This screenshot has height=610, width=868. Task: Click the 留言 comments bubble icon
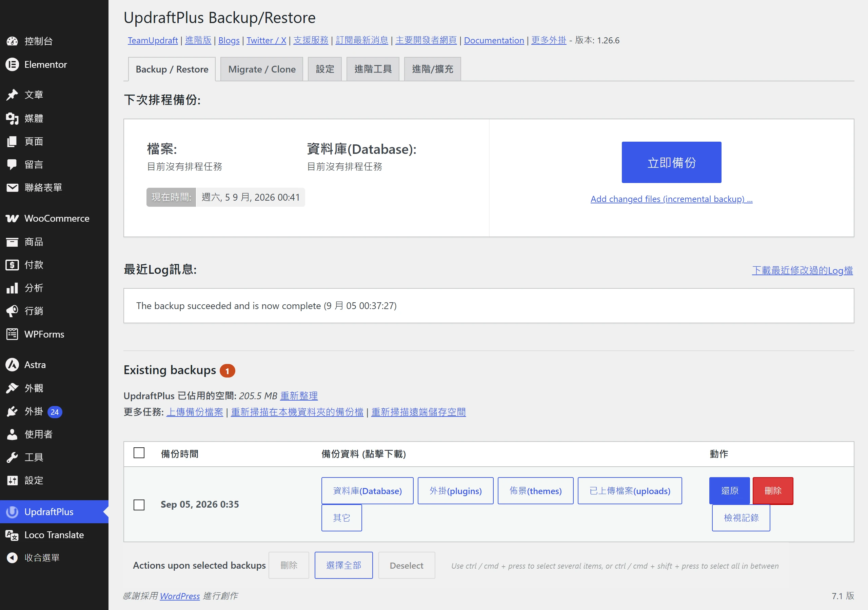pyautogui.click(x=12, y=164)
